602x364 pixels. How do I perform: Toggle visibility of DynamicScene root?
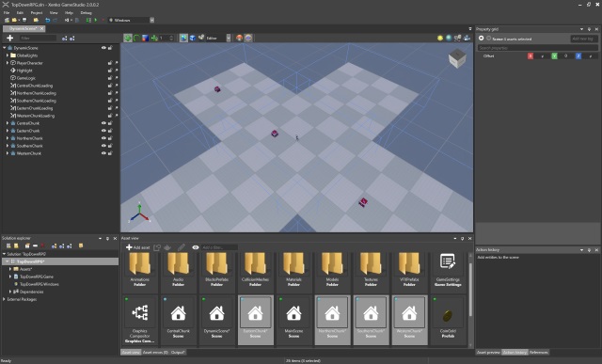click(x=103, y=48)
